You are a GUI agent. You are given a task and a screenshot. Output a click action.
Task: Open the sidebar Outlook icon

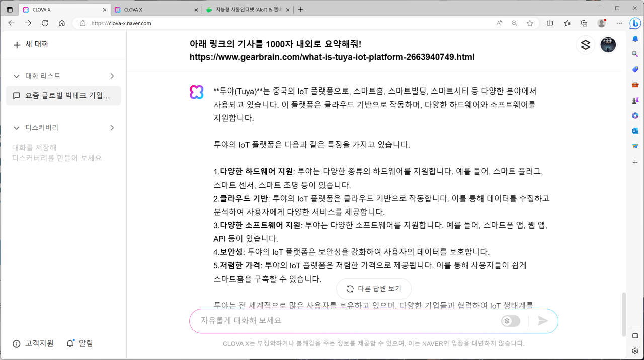(x=635, y=131)
